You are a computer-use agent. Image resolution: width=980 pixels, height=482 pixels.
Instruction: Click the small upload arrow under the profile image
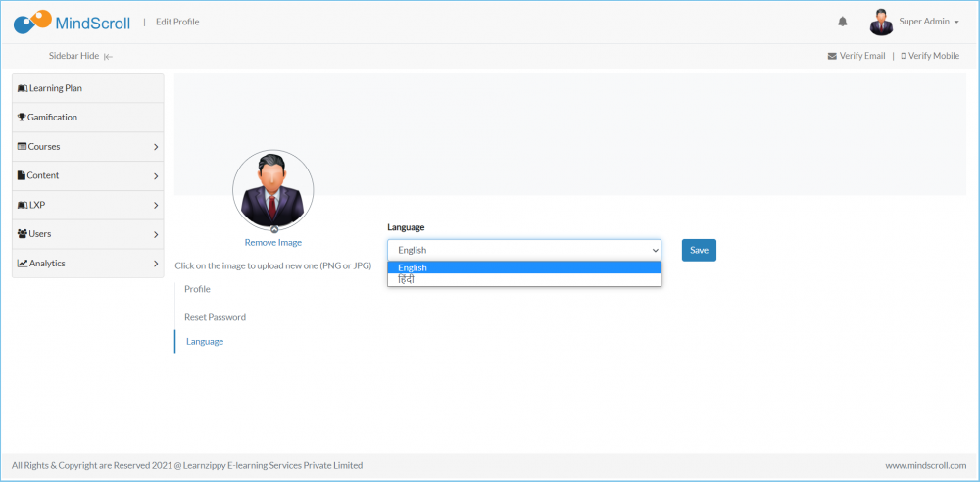pos(273,229)
